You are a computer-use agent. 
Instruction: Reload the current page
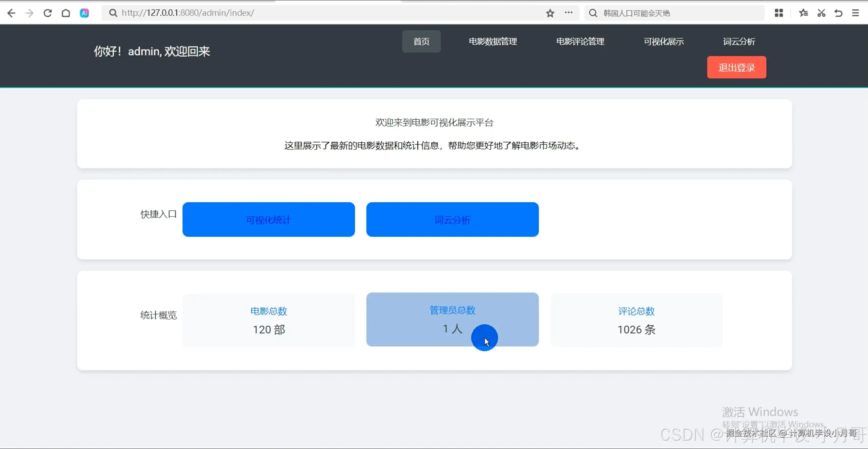47,13
